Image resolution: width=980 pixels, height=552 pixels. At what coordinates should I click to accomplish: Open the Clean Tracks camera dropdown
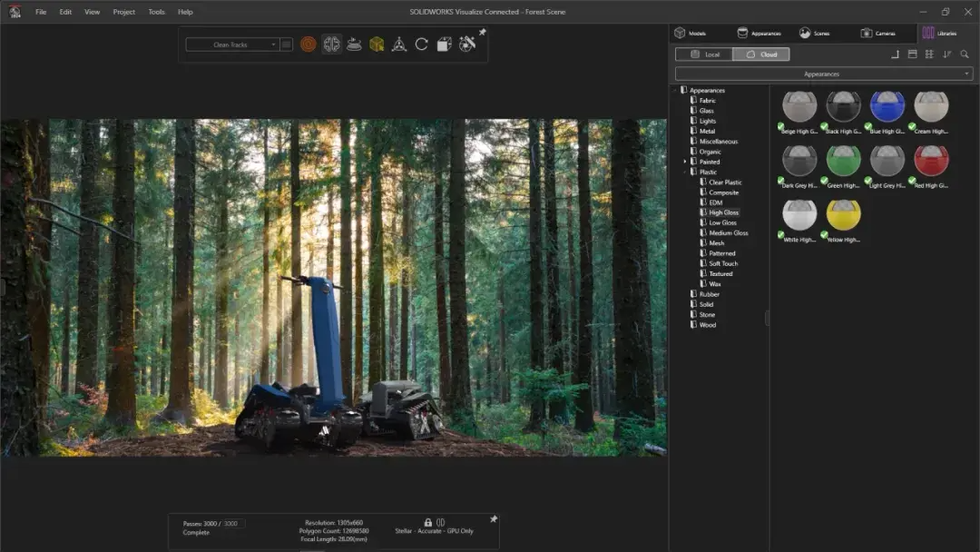coord(232,44)
